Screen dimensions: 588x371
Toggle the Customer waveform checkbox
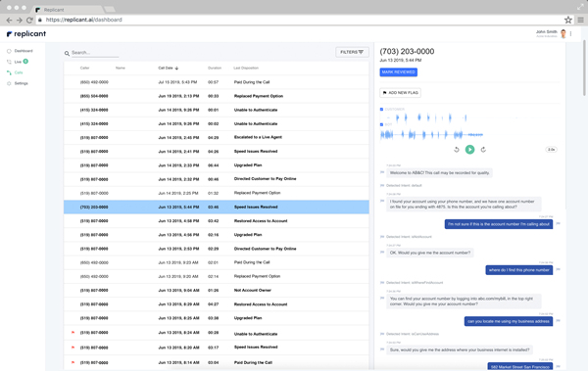pyautogui.click(x=382, y=109)
